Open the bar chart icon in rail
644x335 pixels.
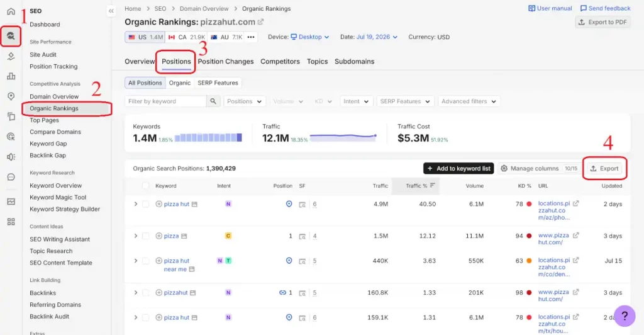tap(11, 76)
